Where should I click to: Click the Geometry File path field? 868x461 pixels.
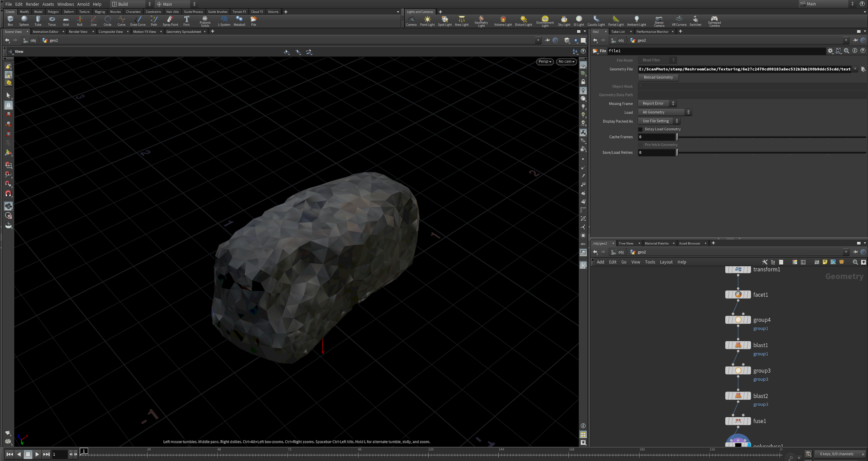[x=745, y=69]
